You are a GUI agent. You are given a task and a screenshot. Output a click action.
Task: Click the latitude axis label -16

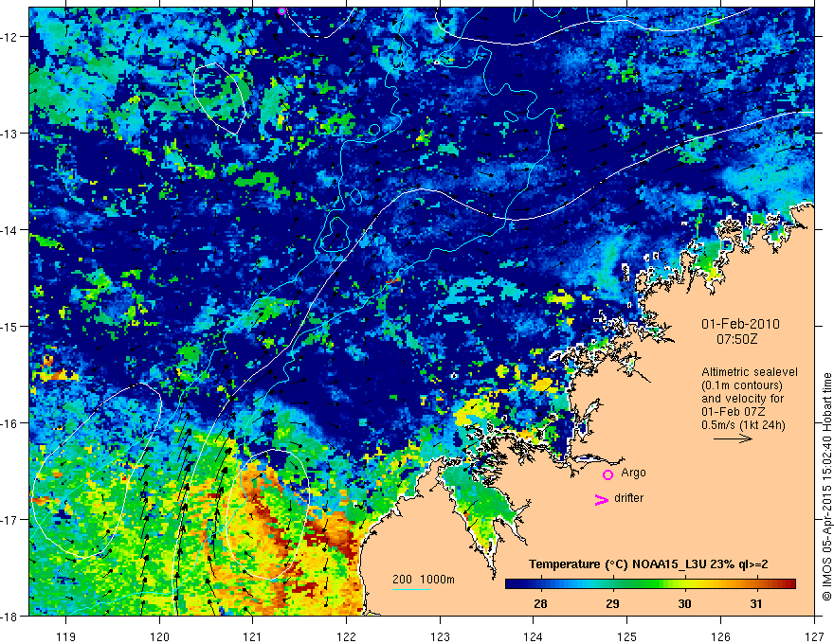9,423
